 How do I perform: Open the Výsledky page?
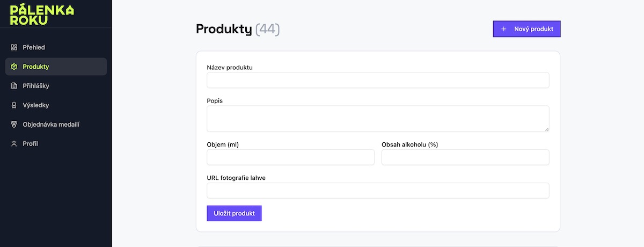tap(56, 105)
